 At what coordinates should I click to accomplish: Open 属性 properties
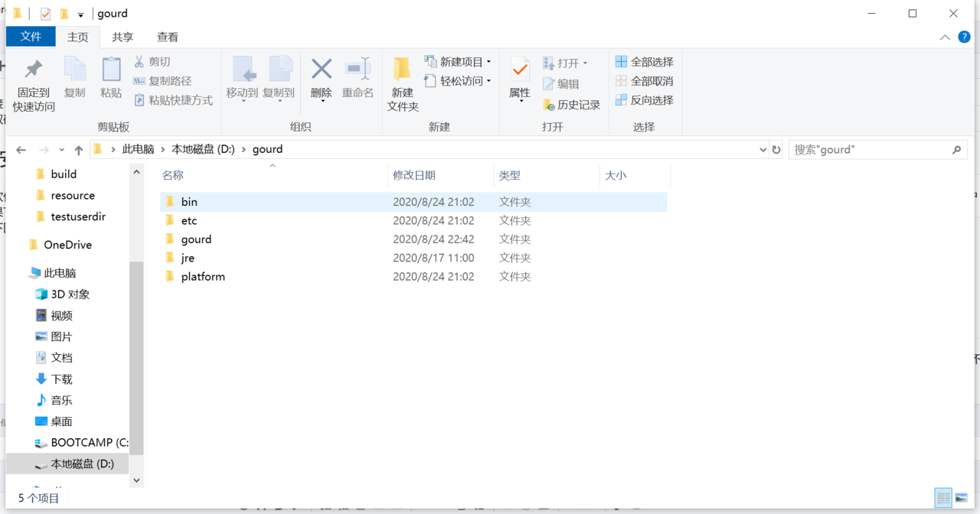click(520, 80)
